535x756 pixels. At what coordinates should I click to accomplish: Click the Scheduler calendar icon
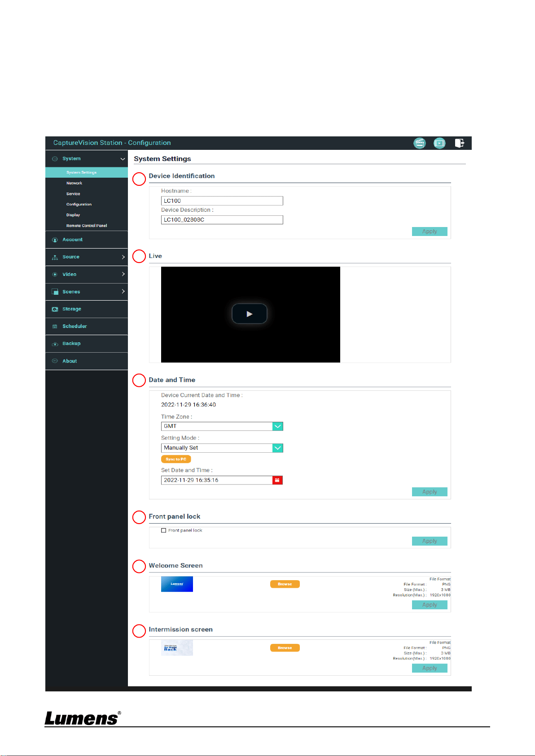pyautogui.click(x=55, y=327)
